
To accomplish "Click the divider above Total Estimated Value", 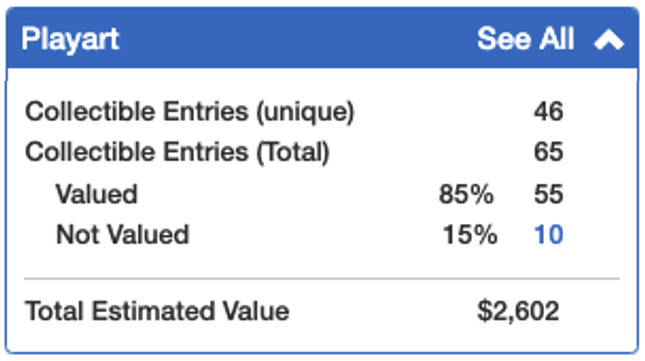I will [x=322, y=279].
